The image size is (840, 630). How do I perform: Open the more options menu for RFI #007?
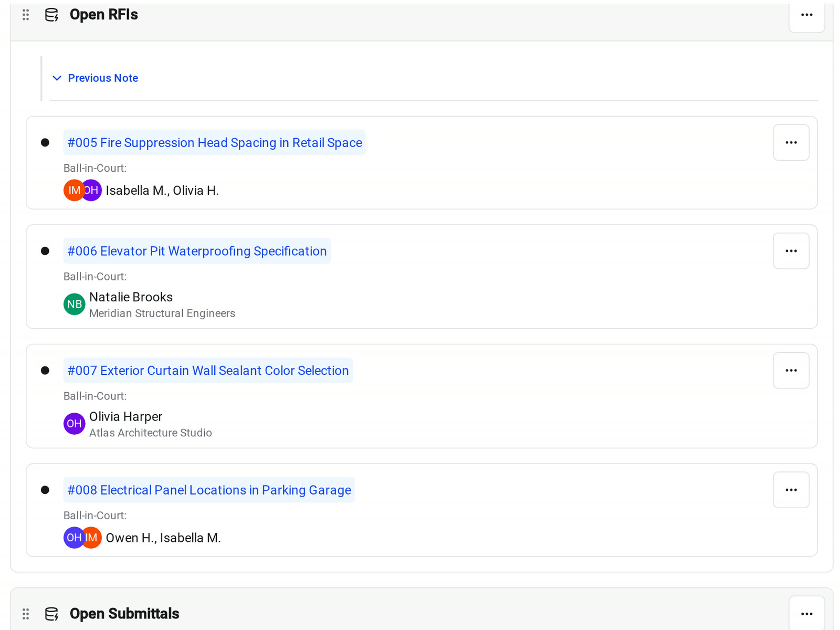click(x=791, y=371)
